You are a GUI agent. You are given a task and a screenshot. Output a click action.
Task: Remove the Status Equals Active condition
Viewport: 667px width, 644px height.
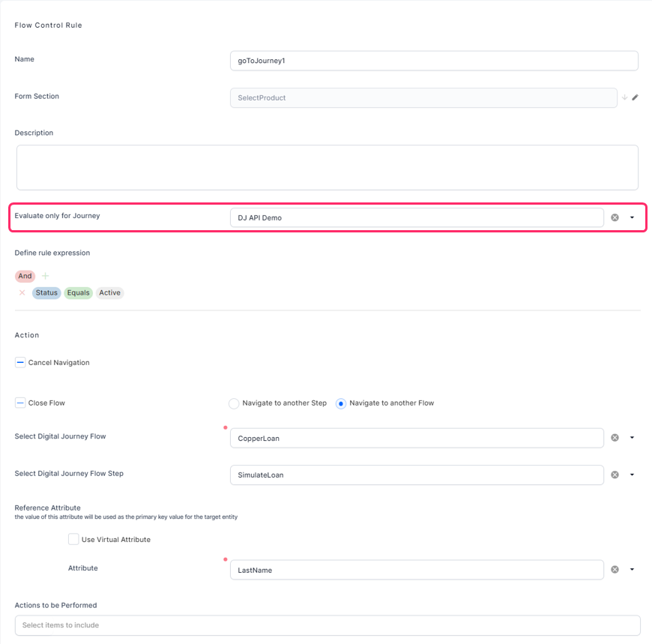pyautogui.click(x=22, y=293)
